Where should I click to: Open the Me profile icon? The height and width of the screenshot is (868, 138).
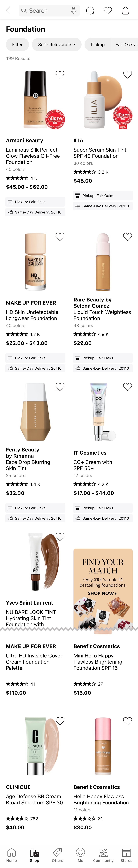[80, 855]
